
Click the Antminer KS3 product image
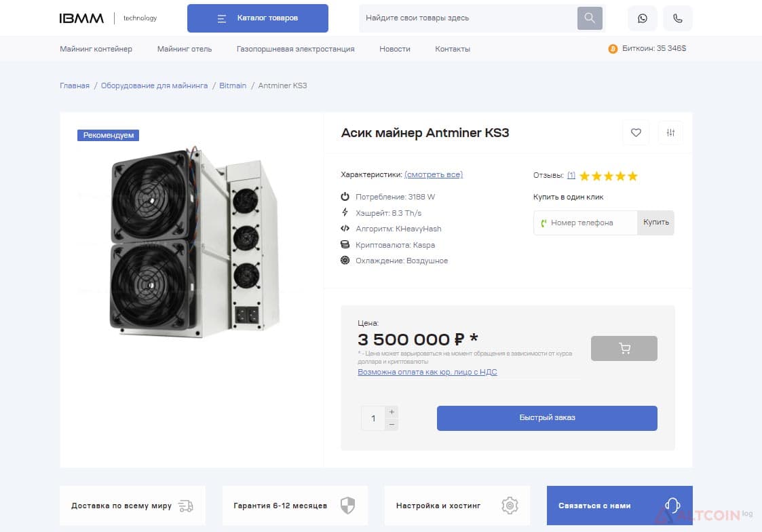click(x=194, y=241)
